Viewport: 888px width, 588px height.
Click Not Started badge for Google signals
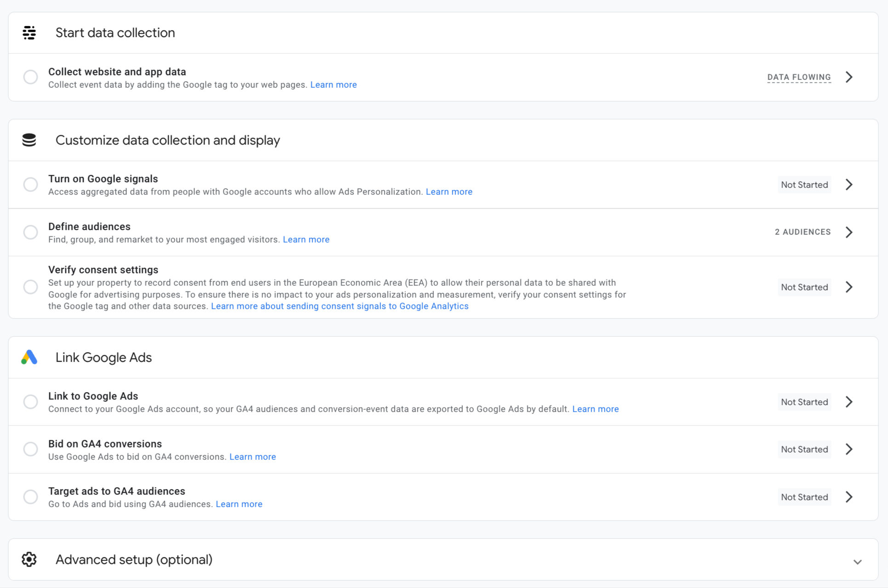tap(804, 185)
